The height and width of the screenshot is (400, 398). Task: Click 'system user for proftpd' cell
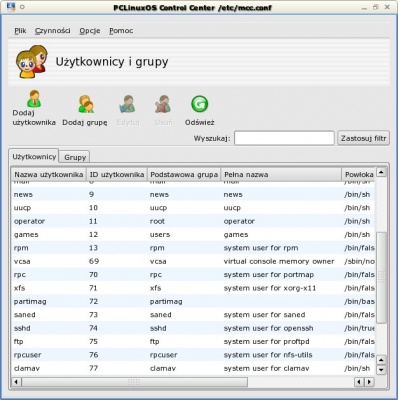[x=266, y=342]
